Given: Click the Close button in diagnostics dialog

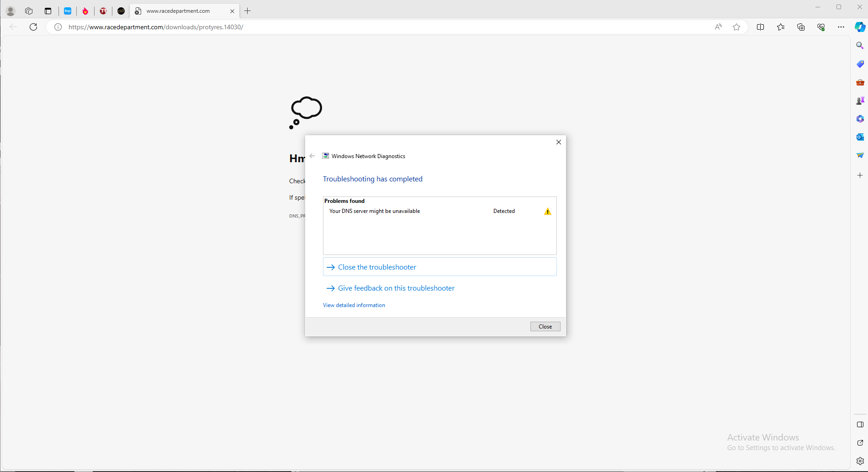Looking at the screenshot, I should (x=545, y=326).
